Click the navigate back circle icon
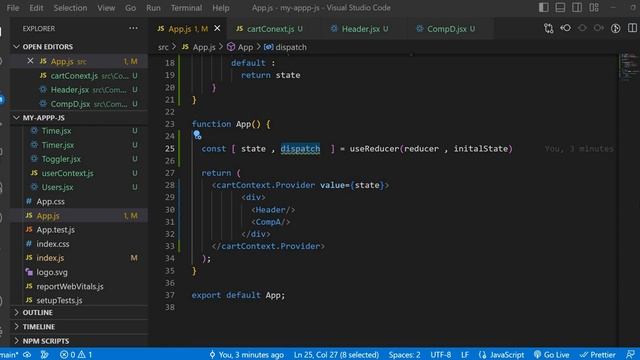 [582, 28]
